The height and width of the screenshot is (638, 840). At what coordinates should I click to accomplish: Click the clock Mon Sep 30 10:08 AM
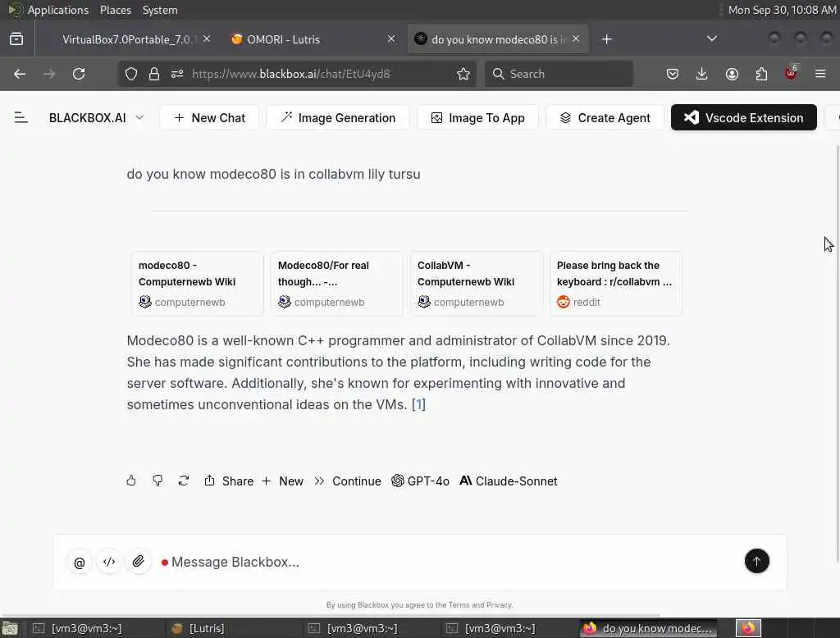(x=782, y=10)
